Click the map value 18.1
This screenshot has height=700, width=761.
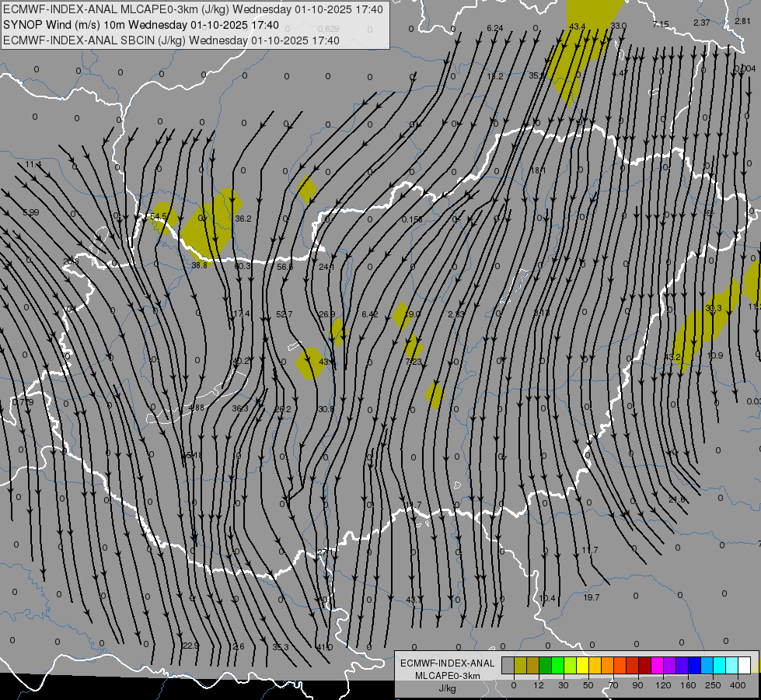[538, 170]
